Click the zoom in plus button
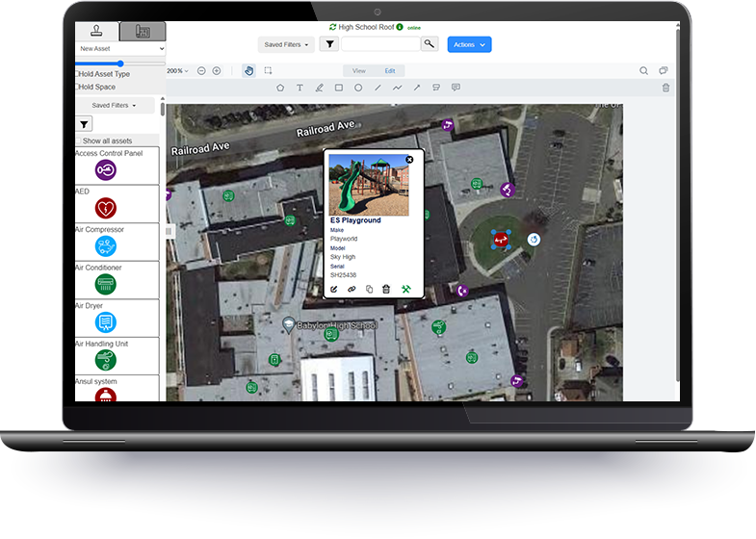 coord(217,70)
